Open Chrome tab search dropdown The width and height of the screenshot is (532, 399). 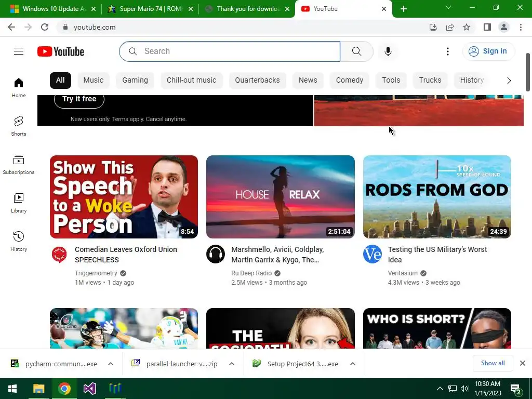click(448, 7)
